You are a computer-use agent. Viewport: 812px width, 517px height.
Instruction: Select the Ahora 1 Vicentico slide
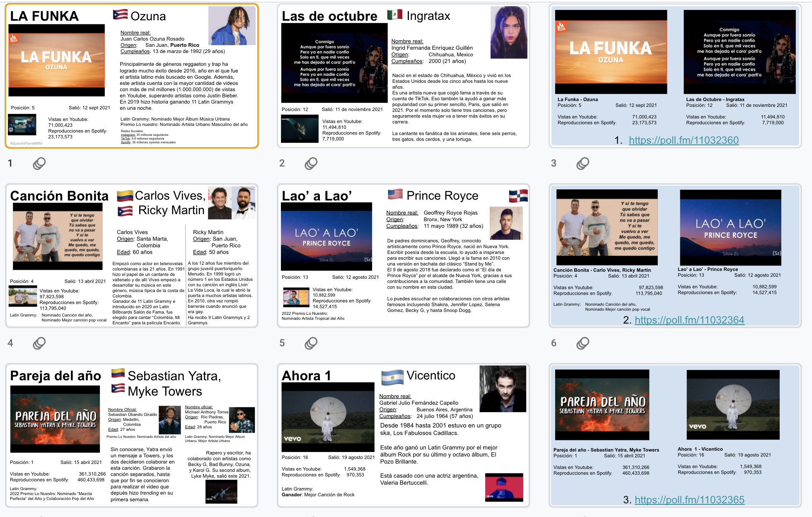tap(403, 435)
